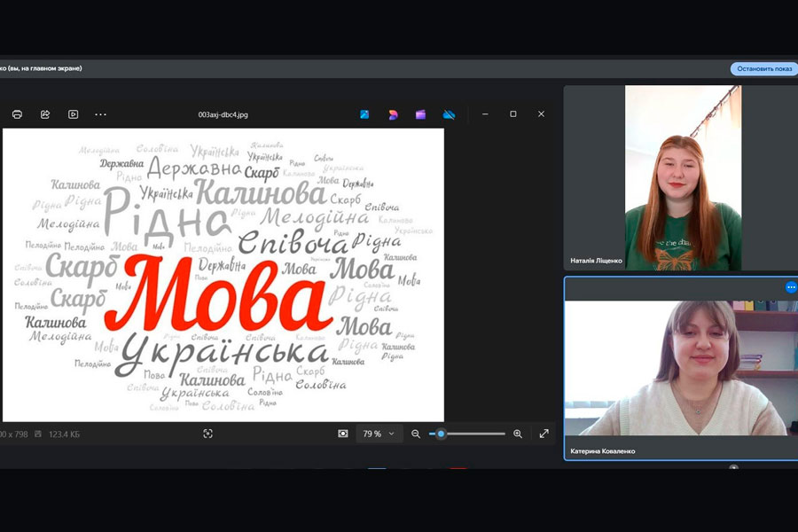Minimize the Photos viewer window

click(485, 114)
